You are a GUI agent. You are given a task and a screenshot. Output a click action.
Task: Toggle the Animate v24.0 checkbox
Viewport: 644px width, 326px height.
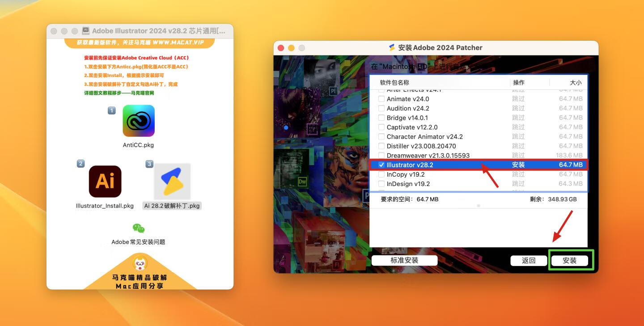point(381,99)
